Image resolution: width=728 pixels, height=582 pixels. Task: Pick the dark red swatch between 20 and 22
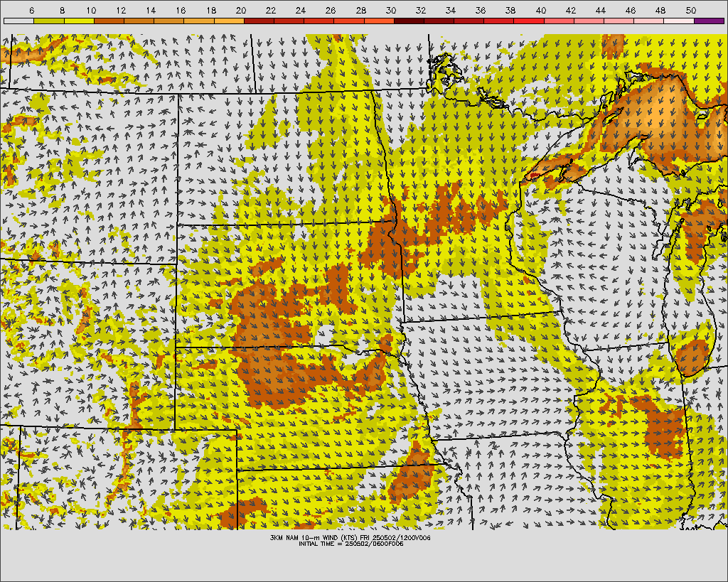(259, 21)
